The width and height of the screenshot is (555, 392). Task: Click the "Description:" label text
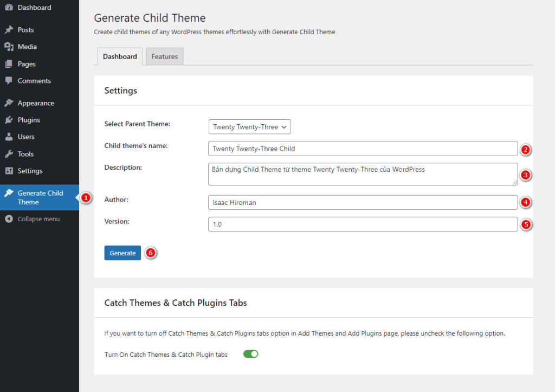click(x=123, y=168)
